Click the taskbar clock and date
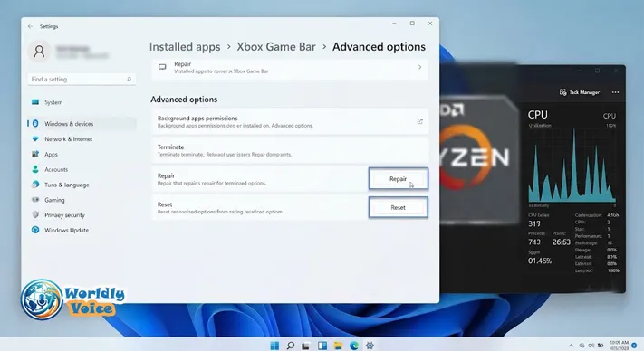 pos(620,346)
